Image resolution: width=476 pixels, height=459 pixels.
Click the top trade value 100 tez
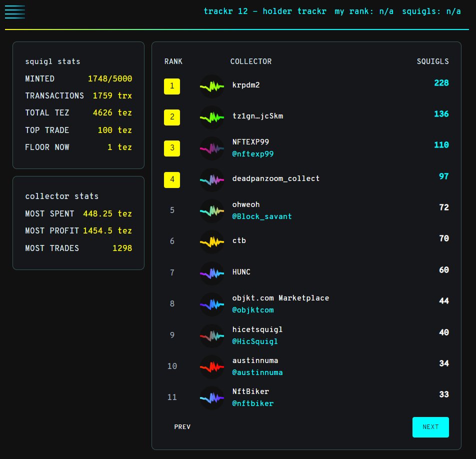115,130
